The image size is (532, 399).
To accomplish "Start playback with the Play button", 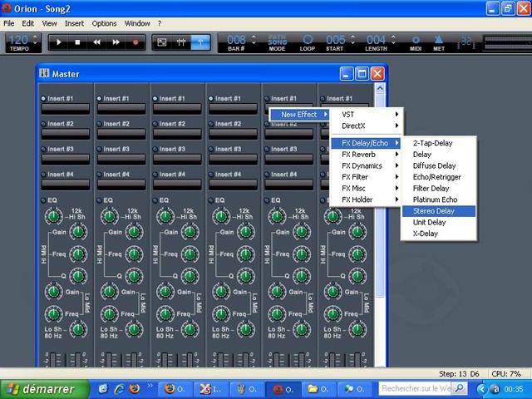I will 59,42.
